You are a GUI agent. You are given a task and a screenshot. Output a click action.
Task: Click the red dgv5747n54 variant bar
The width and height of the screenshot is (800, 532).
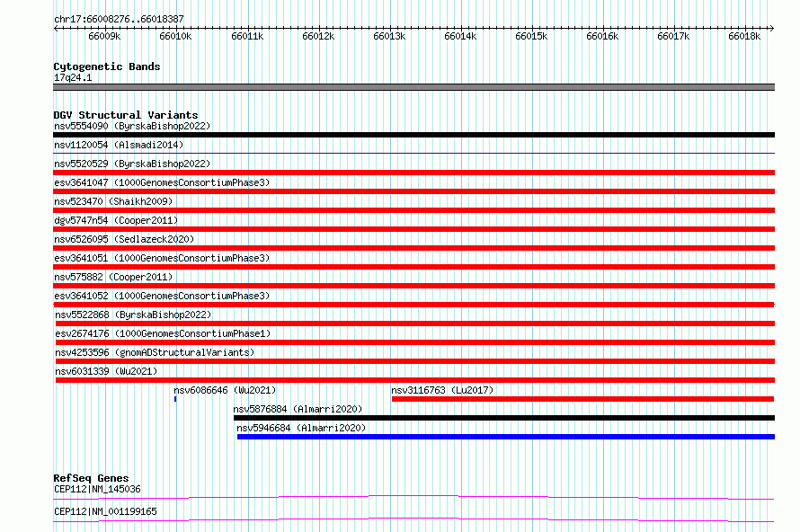click(x=413, y=229)
